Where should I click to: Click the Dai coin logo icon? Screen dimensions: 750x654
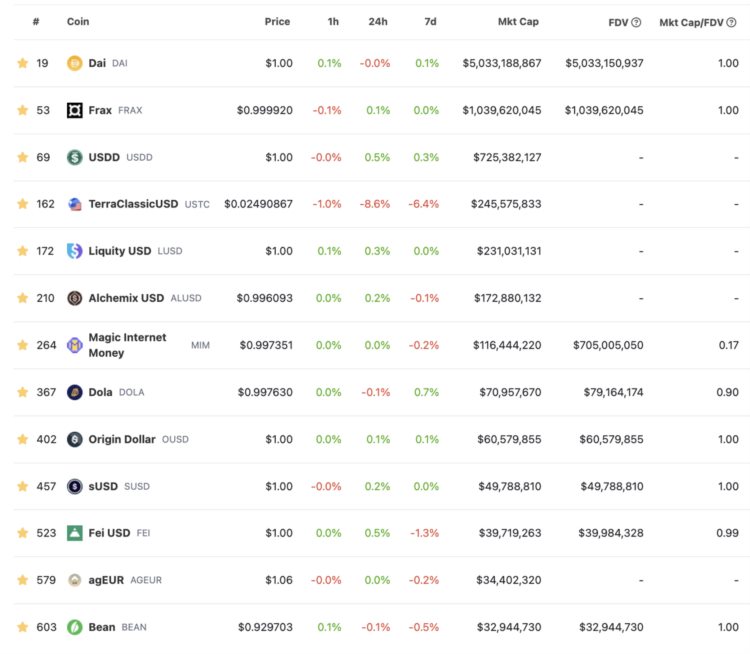tap(74, 63)
